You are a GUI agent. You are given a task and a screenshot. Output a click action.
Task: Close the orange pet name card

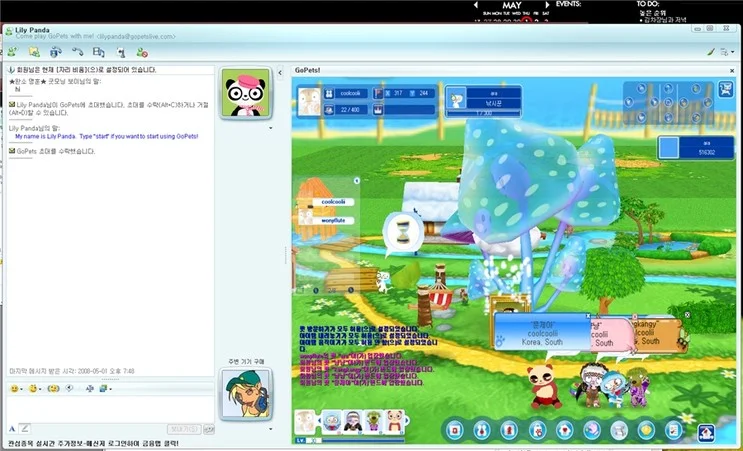687,315
